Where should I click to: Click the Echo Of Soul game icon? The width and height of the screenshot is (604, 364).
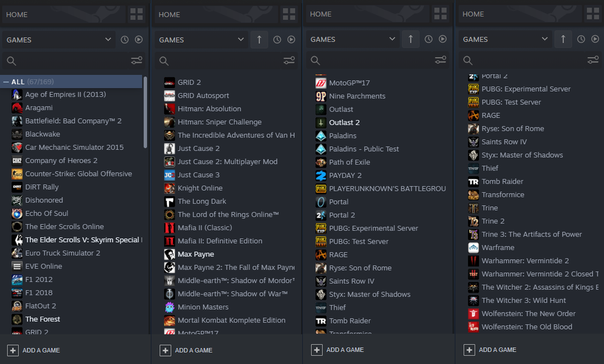click(17, 214)
